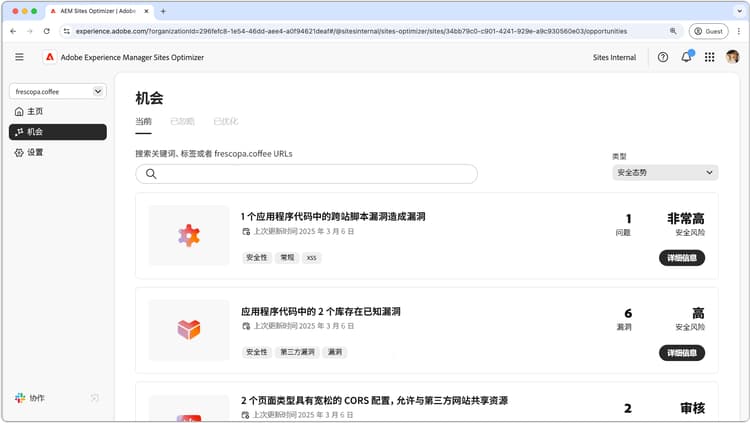Click the 安全性 tag on the XSS card
Image resolution: width=750 pixels, height=423 pixels.
coord(256,258)
